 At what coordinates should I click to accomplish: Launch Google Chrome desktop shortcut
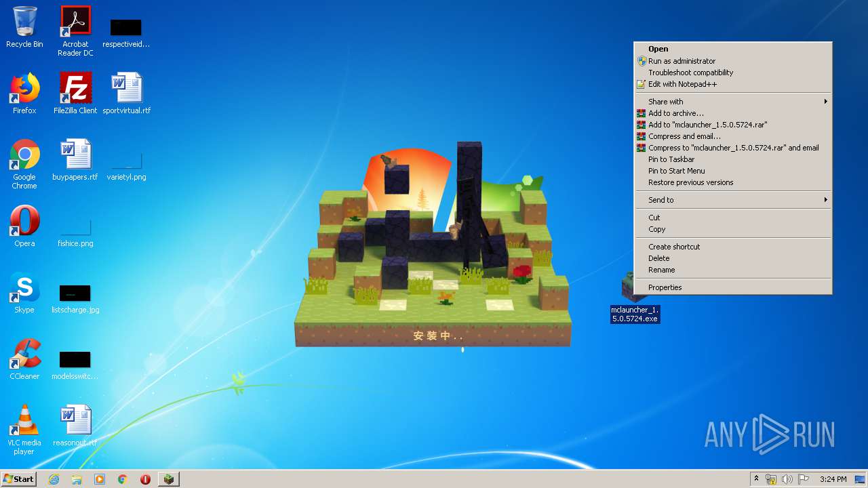24,164
